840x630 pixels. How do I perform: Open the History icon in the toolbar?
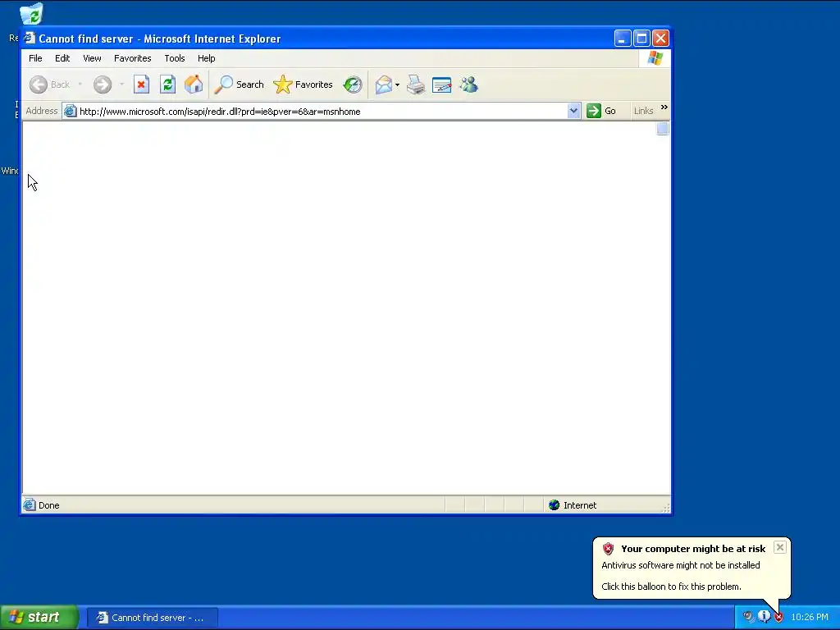[353, 84]
